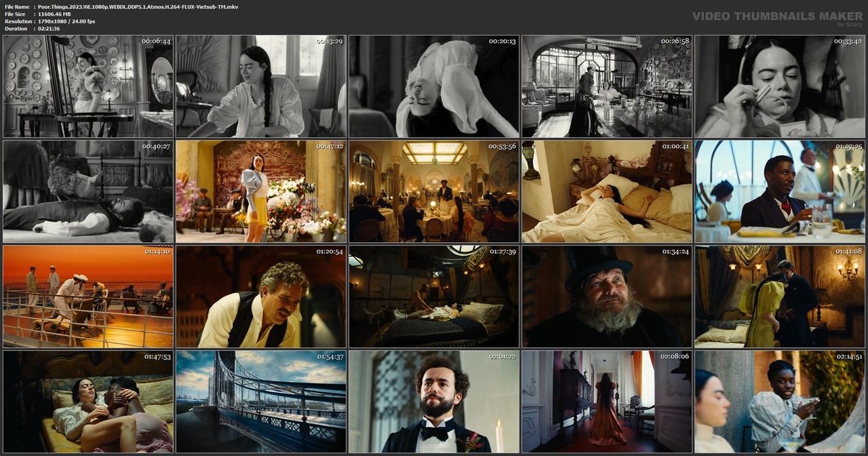Click the thumbnail at 01:27:39
This screenshot has width=868, height=456.
[x=434, y=297]
